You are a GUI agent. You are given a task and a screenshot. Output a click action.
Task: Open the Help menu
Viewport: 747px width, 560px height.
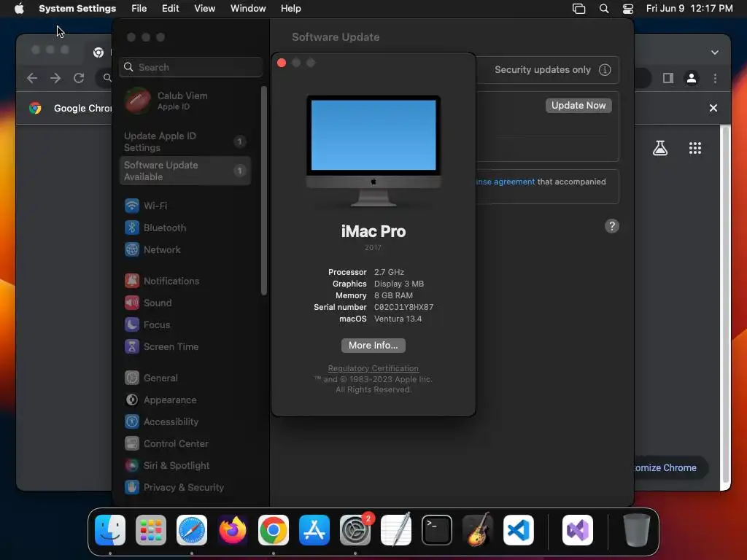(290, 9)
